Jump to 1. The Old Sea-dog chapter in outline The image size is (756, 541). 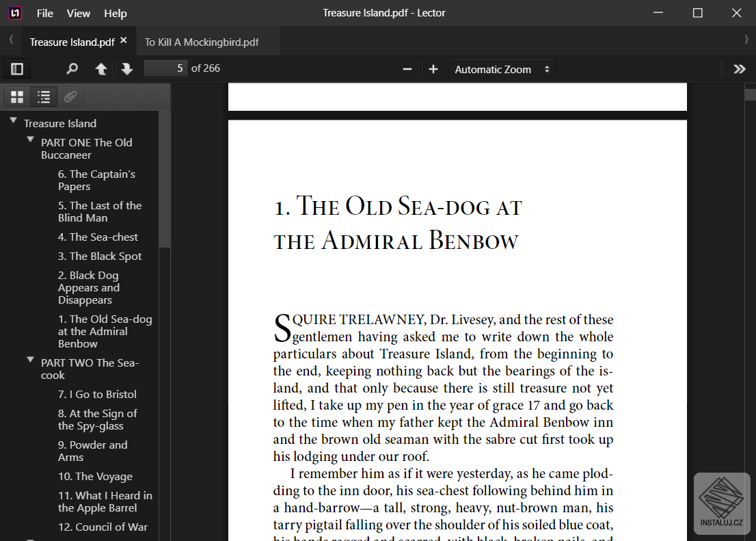pos(105,332)
